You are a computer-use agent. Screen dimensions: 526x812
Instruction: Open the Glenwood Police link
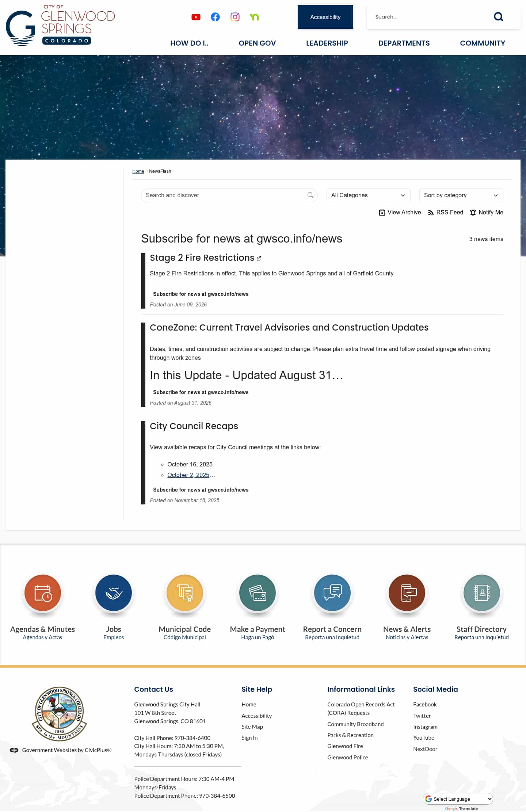coord(348,757)
